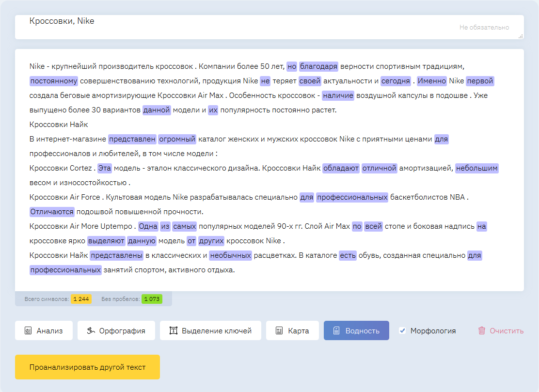Click the Выделение ключей text-frame icon
The image size is (539, 392).
click(x=173, y=331)
